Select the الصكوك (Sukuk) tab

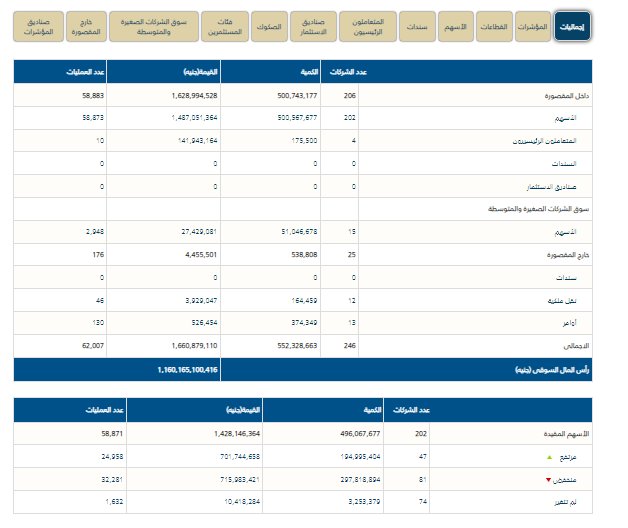(x=269, y=27)
